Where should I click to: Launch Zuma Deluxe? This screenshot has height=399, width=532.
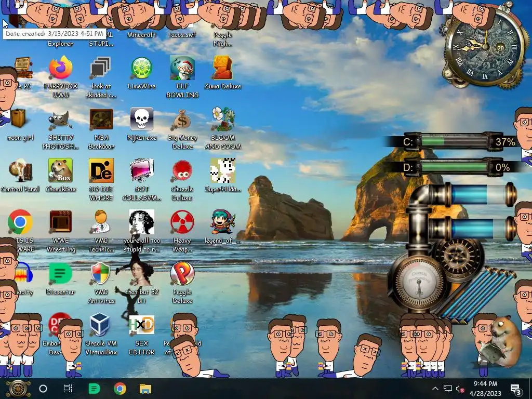click(x=222, y=68)
